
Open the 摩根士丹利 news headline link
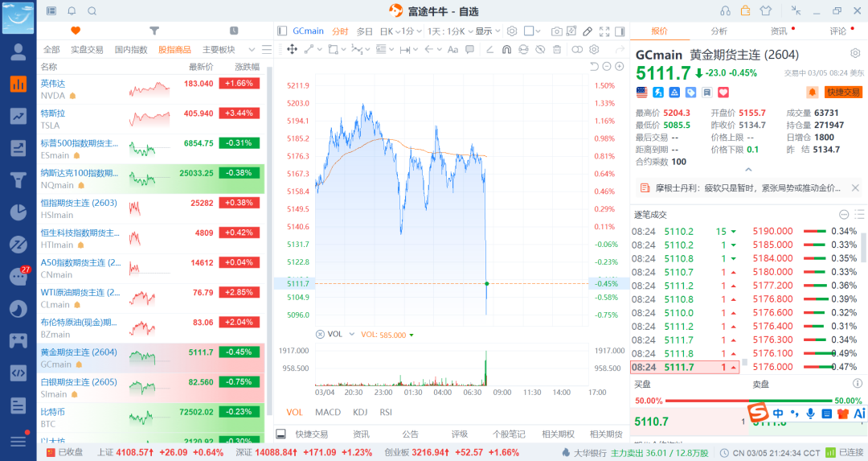coord(747,187)
